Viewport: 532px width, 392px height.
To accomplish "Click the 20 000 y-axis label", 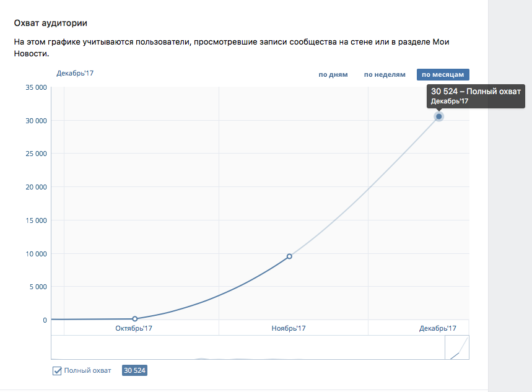I will pos(37,187).
